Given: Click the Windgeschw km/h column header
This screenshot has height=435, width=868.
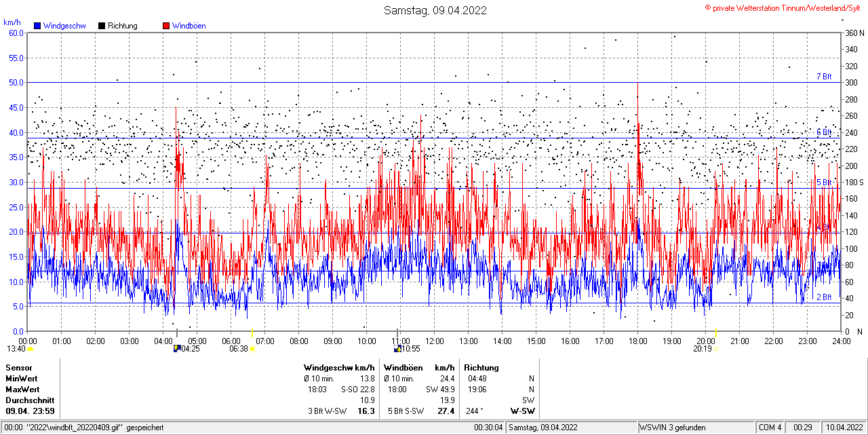Looking at the screenshot, I should (339, 368).
